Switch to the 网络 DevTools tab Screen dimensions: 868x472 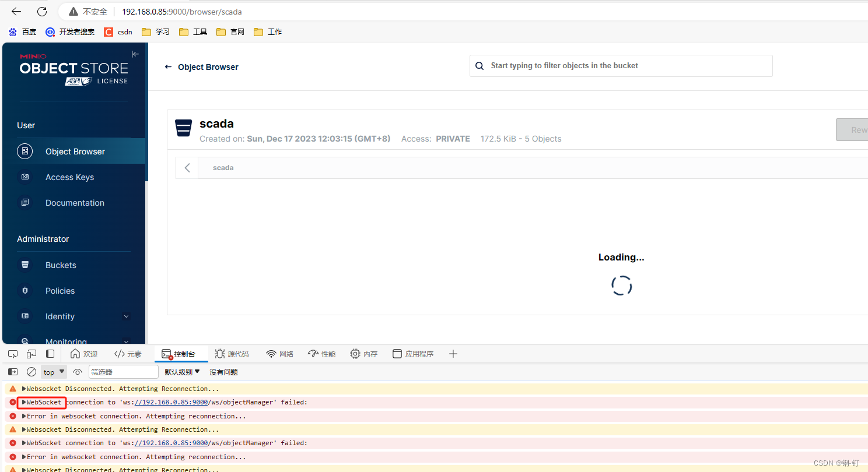point(279,353)
